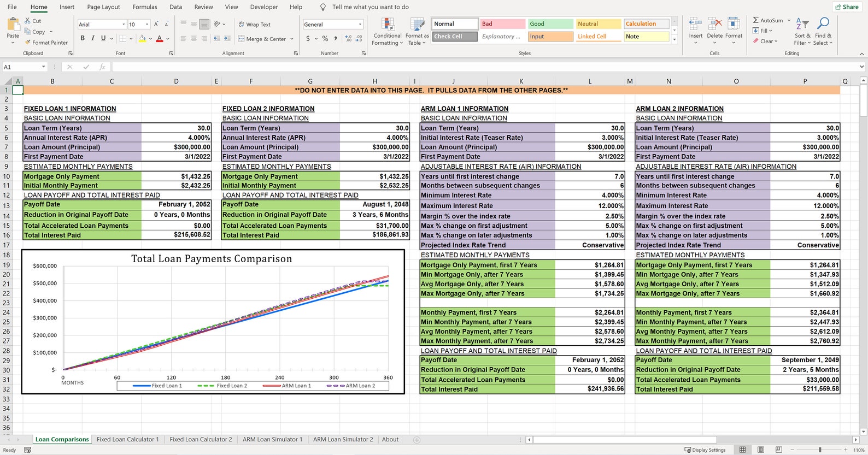Click inside the formula bar
Screen dimensions: 868x455
coord(484,67)
